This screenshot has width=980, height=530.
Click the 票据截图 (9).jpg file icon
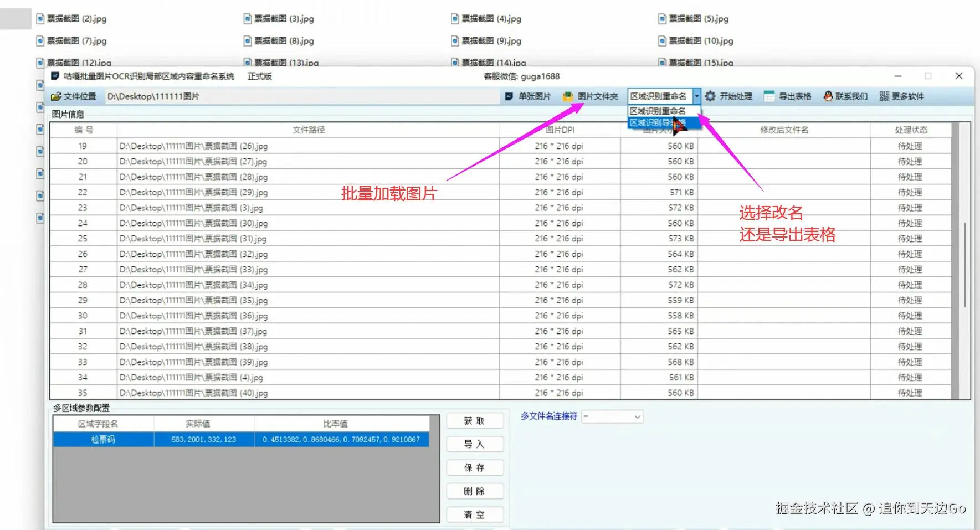coord(455,41)
